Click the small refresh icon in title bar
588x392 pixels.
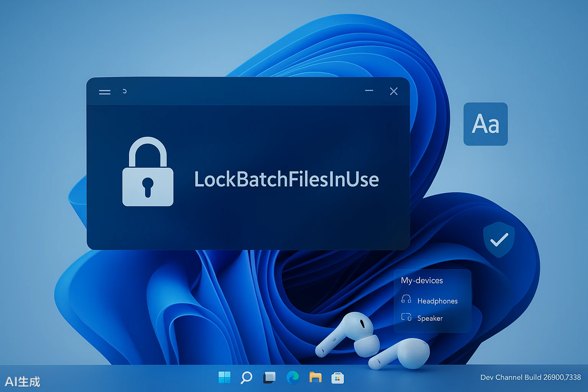pyautogui.click(x=125, y=91)
